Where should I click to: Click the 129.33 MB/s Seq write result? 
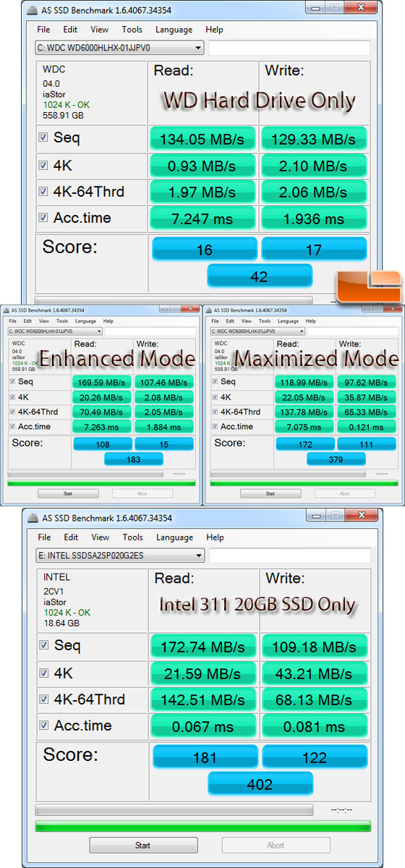[313, 138]
